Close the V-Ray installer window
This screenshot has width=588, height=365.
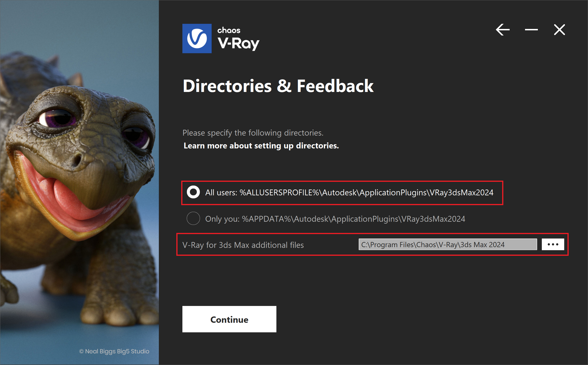(559, 30)
